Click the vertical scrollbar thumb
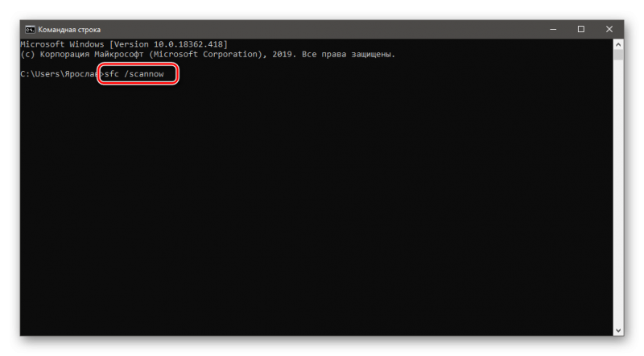This screenshot has width=644, height=356. click(618, 55)
